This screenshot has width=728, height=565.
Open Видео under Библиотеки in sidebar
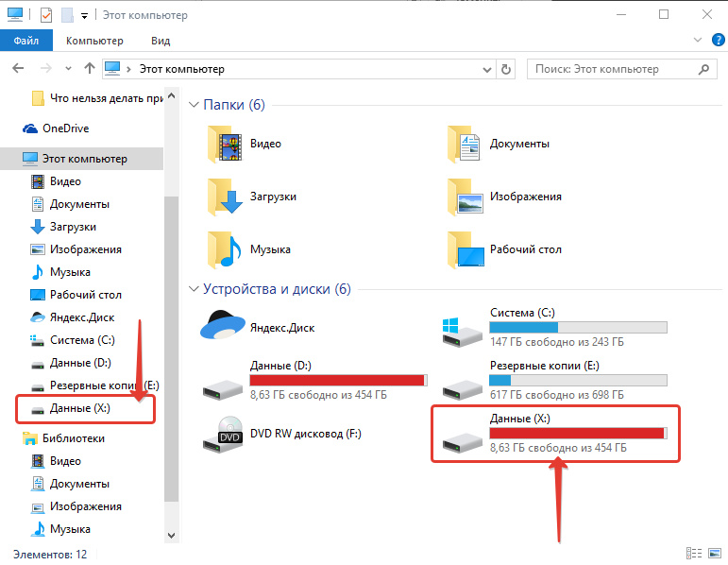(56, 461)
